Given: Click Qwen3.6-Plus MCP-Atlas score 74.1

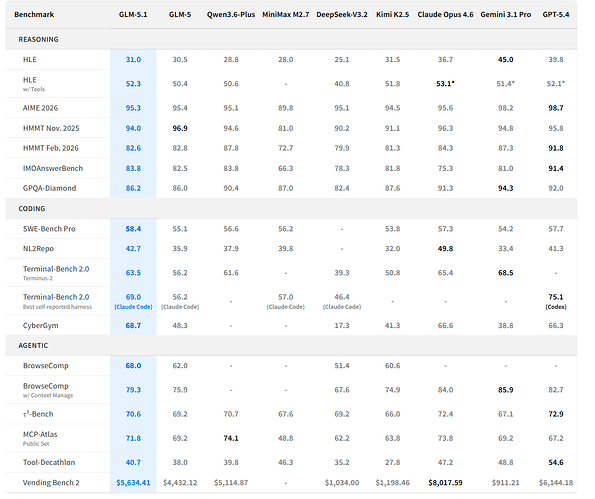Looking at the screenshot, I should click(x=231, y=438).
